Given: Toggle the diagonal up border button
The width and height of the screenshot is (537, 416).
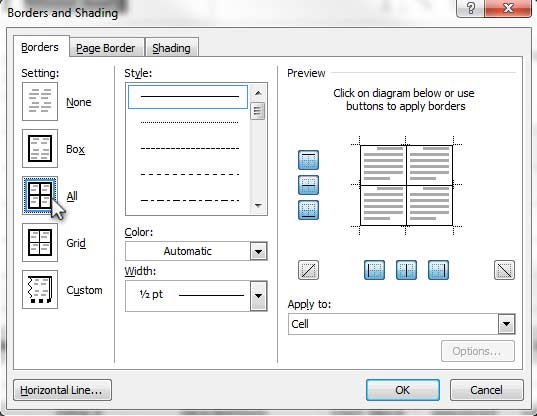Looking at the screenshot, I should [308, 270].
